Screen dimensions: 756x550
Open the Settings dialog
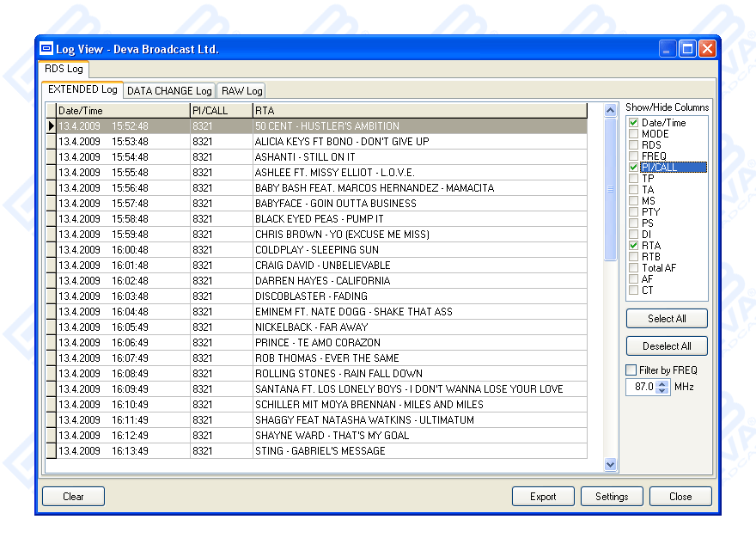tap(612, 497)
